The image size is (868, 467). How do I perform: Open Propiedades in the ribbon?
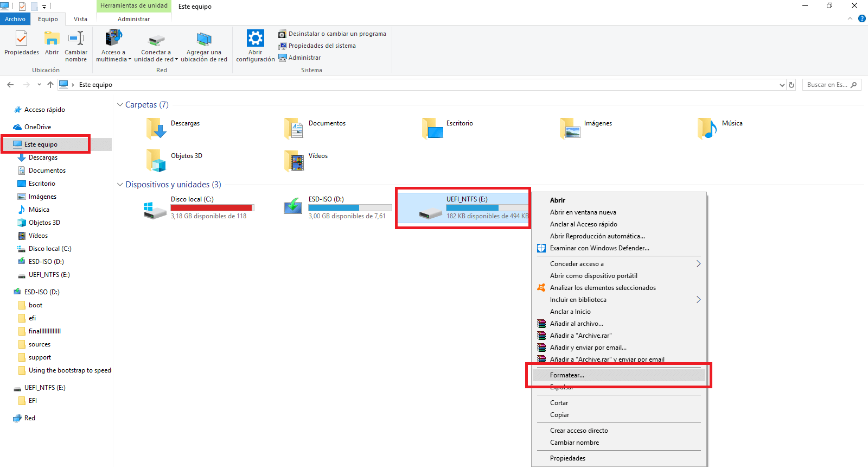[x=22, y=43]
